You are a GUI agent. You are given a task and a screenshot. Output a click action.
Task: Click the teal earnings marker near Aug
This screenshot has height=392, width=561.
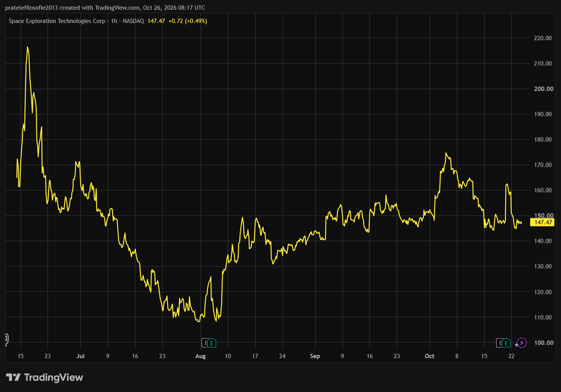pyautogui.click(x=211, y=343)
